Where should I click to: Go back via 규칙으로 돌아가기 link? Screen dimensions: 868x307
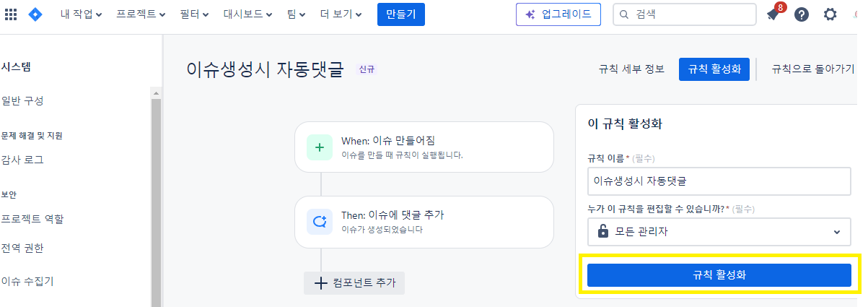813,69
